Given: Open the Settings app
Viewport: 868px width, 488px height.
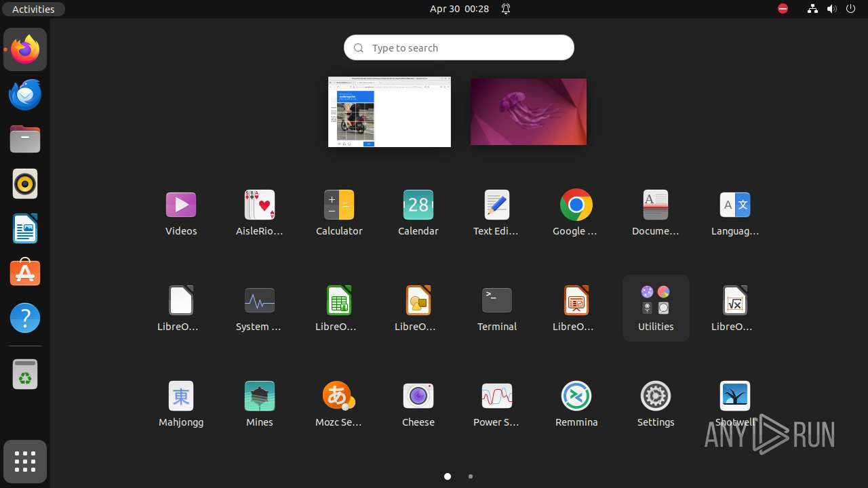Looking at the screenshot, I should [x=656, y=404].
